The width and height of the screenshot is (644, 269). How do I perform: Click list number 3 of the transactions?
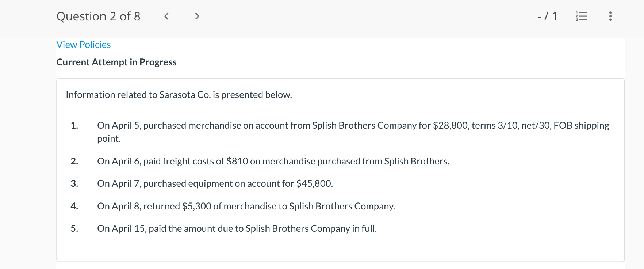click(74, 183)
